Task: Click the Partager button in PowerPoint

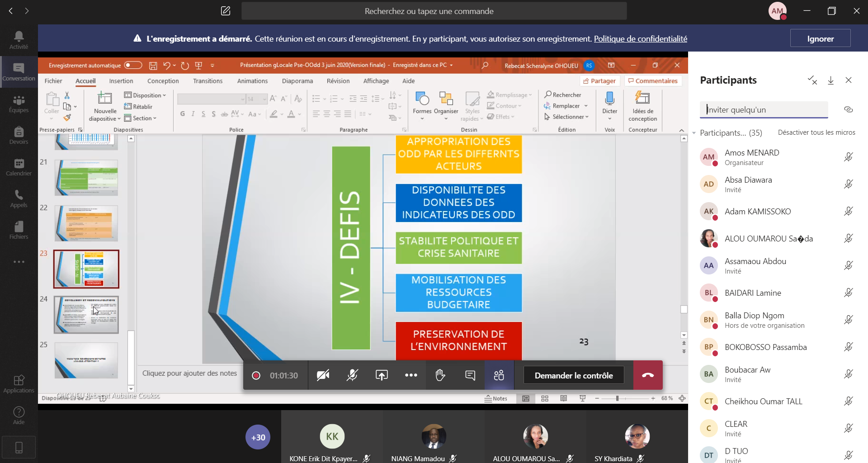Action: 599,81
